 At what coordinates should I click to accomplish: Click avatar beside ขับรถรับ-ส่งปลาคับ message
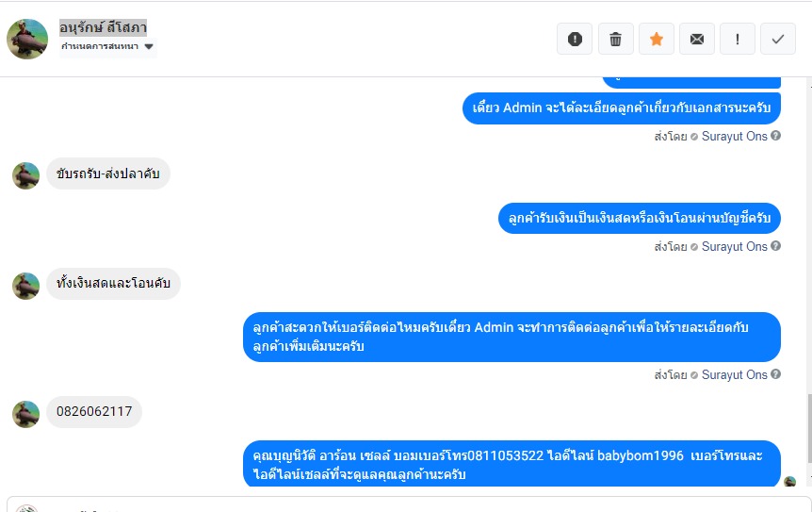tap(26, 175)
